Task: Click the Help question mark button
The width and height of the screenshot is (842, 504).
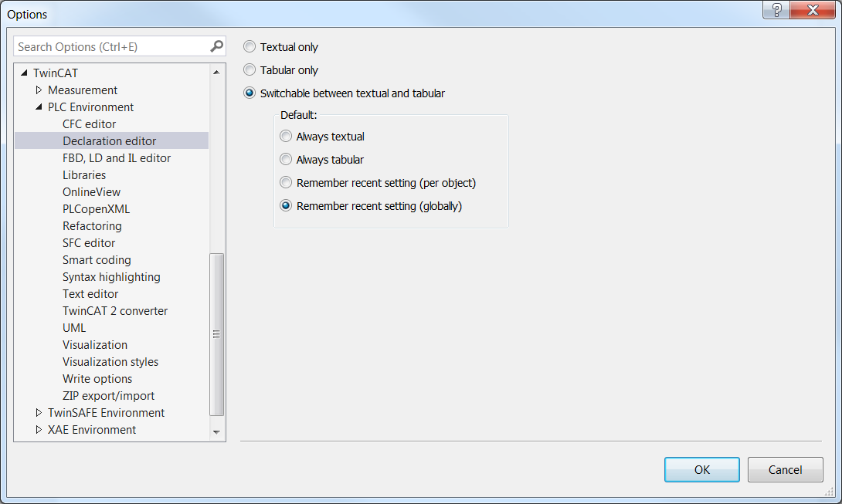Action: [776, 10]
